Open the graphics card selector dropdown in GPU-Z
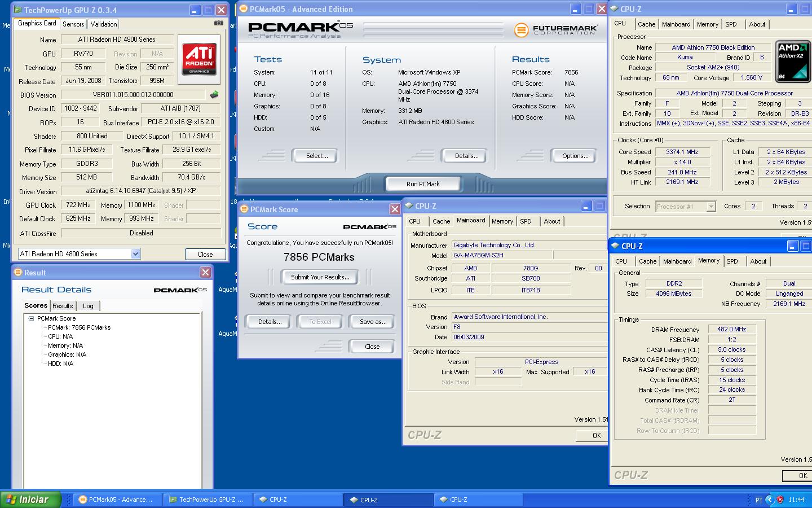The height and width of the screenshot is (508, 812). [135, 254]
